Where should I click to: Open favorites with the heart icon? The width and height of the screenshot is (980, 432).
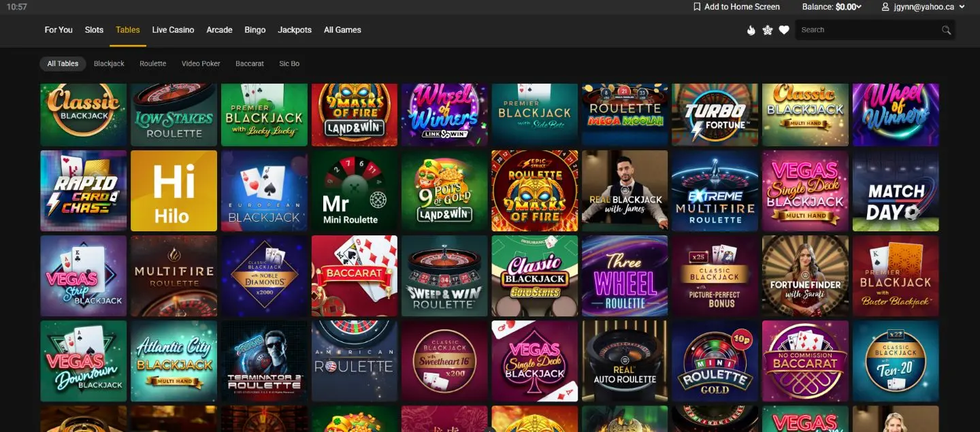[784, 30]
